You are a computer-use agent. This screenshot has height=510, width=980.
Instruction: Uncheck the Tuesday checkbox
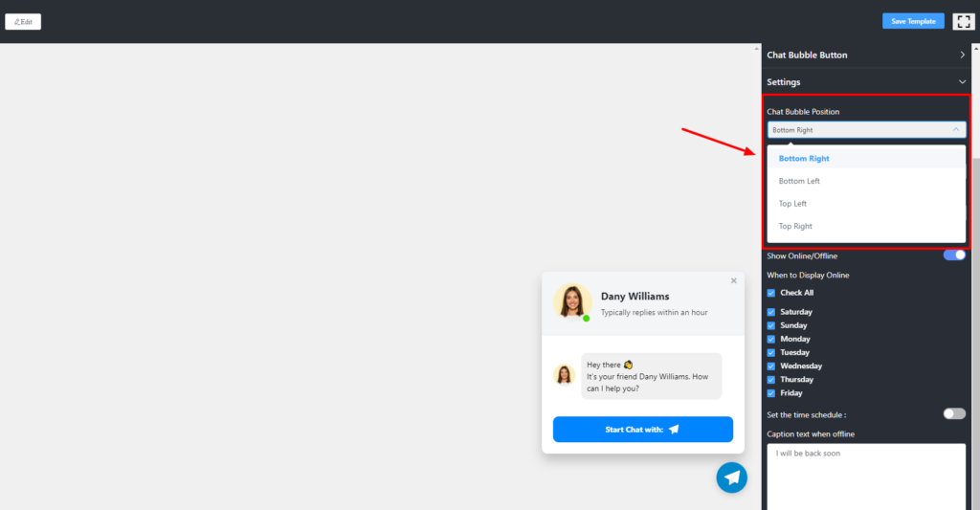pos(771,353)
